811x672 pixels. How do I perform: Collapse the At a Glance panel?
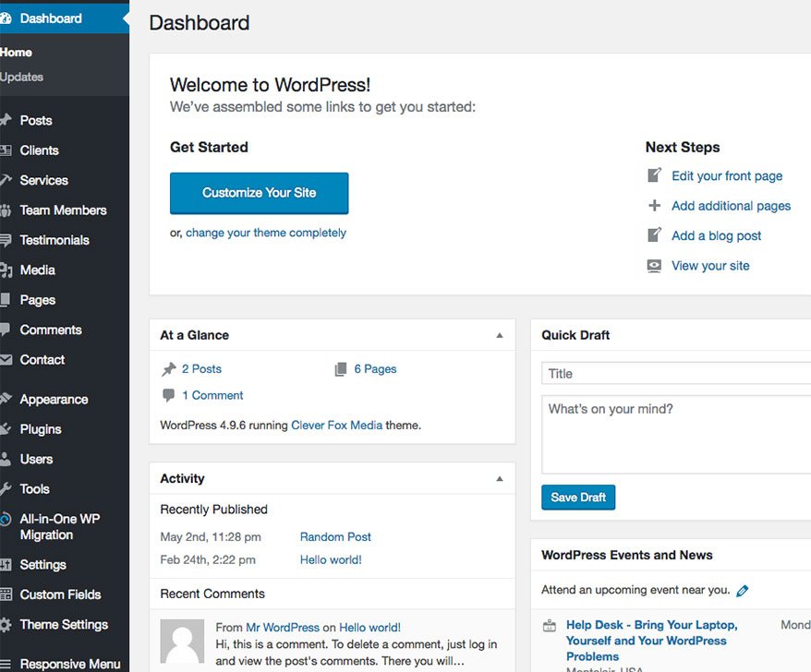[500, 335]
